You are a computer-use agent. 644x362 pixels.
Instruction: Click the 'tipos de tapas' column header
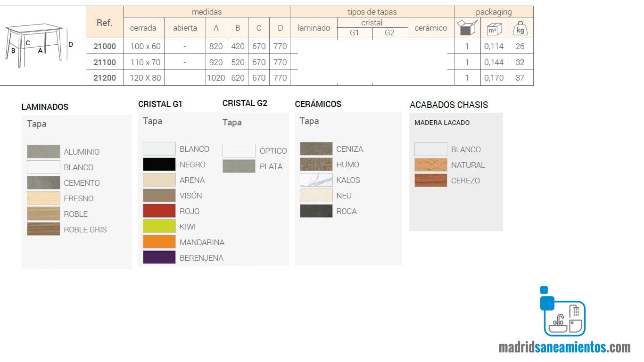(372, 12)
